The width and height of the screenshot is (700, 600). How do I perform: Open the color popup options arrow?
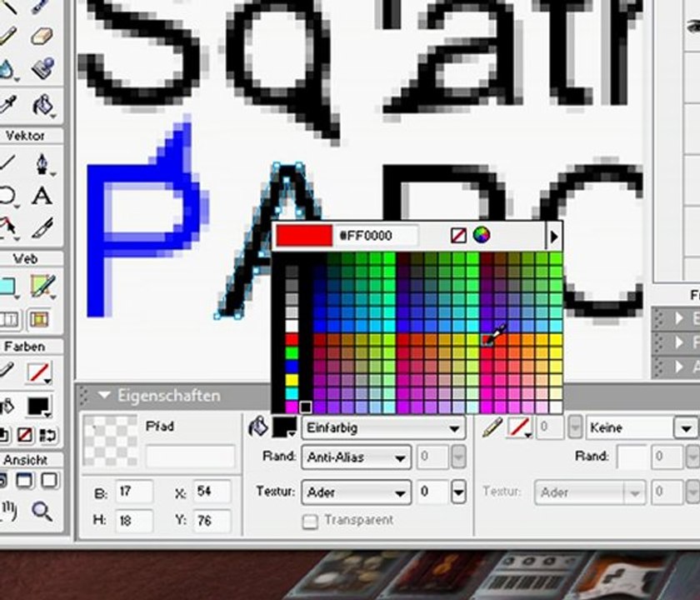554,236
